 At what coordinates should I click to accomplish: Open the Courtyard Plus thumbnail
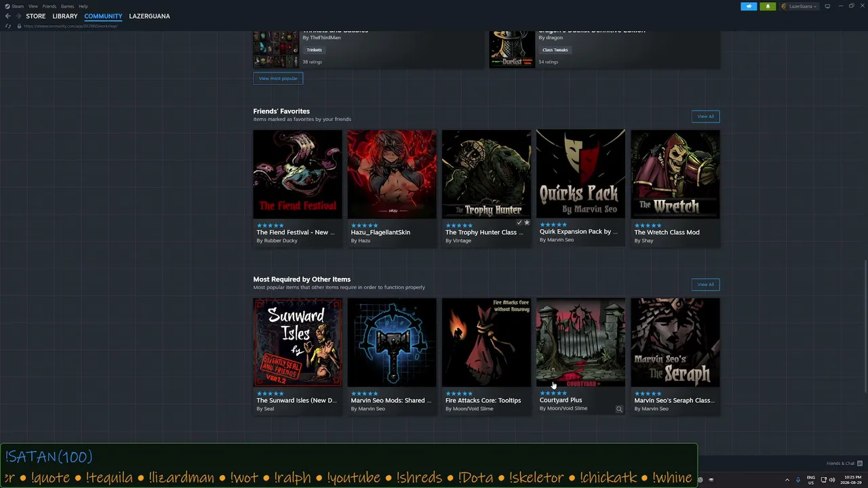tap(580, 342)
